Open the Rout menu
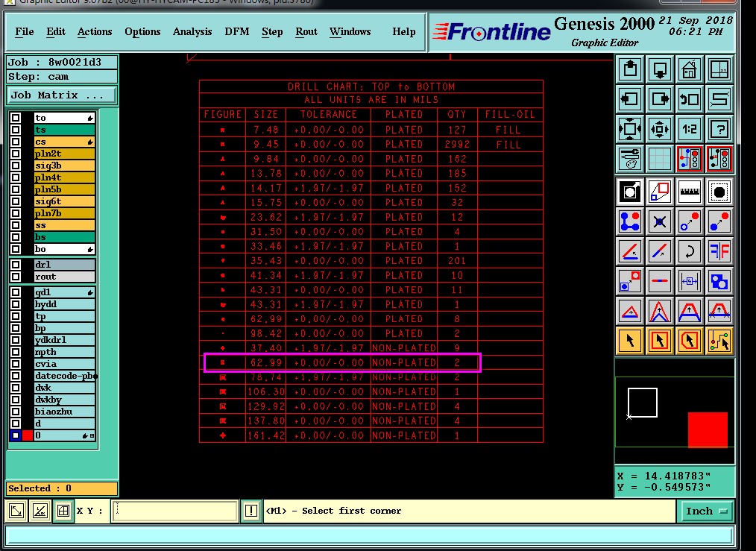The width and height of the screenshot is (756, 551). click(306, 32)
